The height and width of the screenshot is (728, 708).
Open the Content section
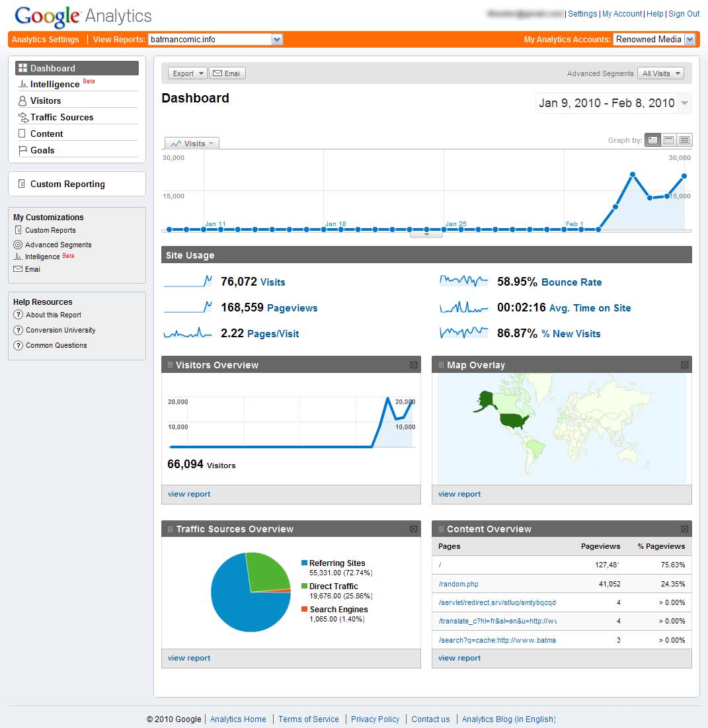point(46,134)
